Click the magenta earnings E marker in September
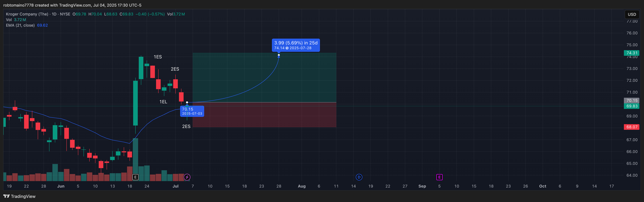This screenshot has width=644, height=202. pos(439,177)
